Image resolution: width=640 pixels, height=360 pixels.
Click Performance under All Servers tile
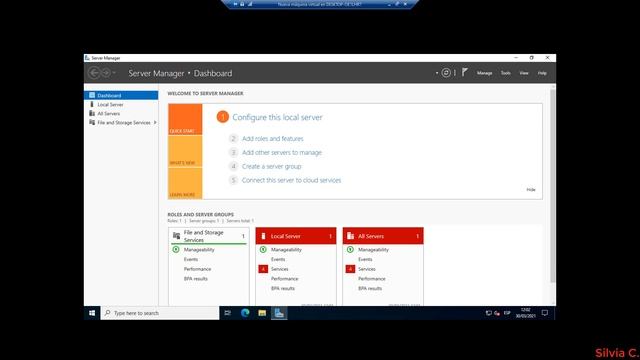(x=372, y=279)
